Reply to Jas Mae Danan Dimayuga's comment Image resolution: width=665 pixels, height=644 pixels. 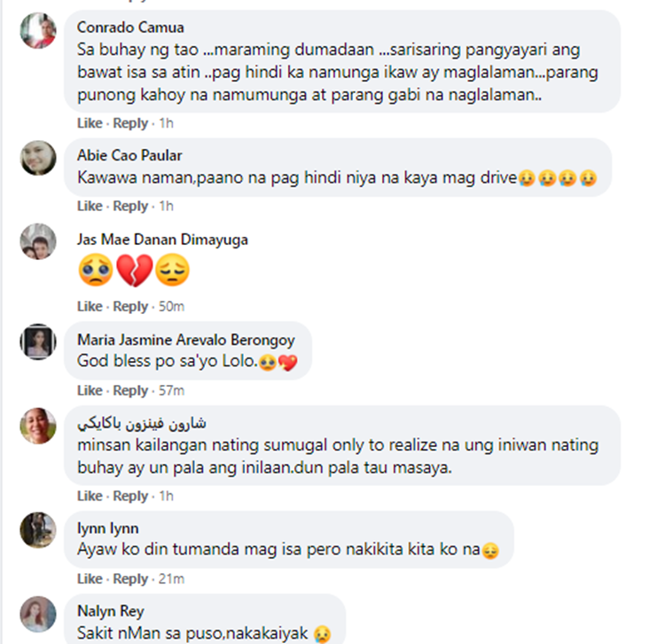[x=130, y=306]
